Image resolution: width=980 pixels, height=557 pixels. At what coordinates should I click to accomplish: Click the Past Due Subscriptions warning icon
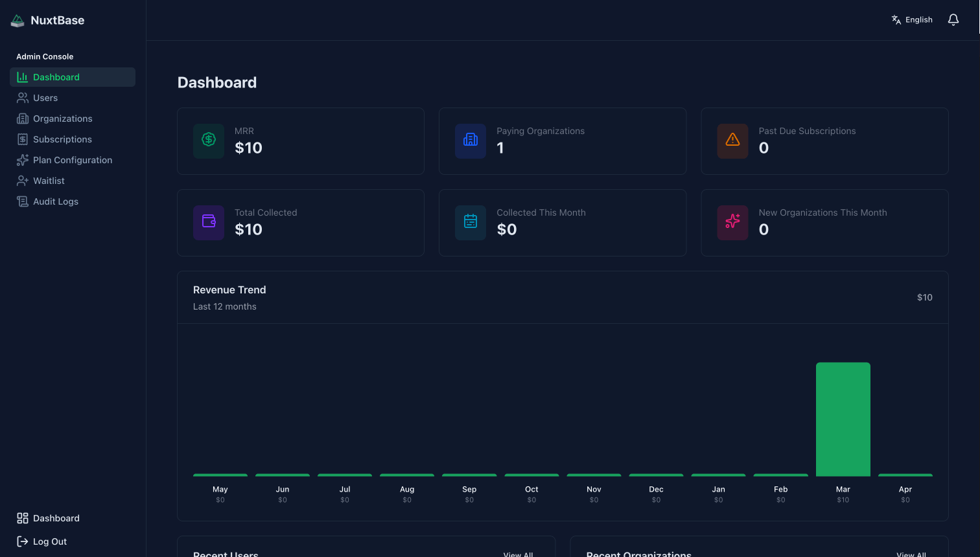(x=732, y=141)
